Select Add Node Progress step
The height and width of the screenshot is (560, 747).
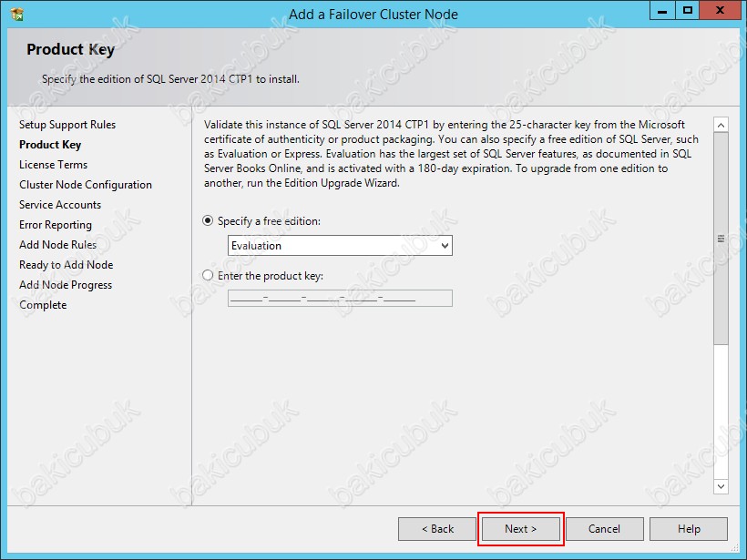tap(66, 284)
